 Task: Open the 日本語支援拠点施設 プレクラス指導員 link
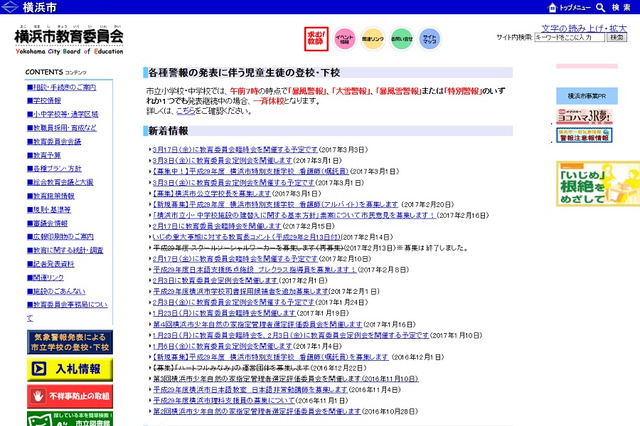255,270
